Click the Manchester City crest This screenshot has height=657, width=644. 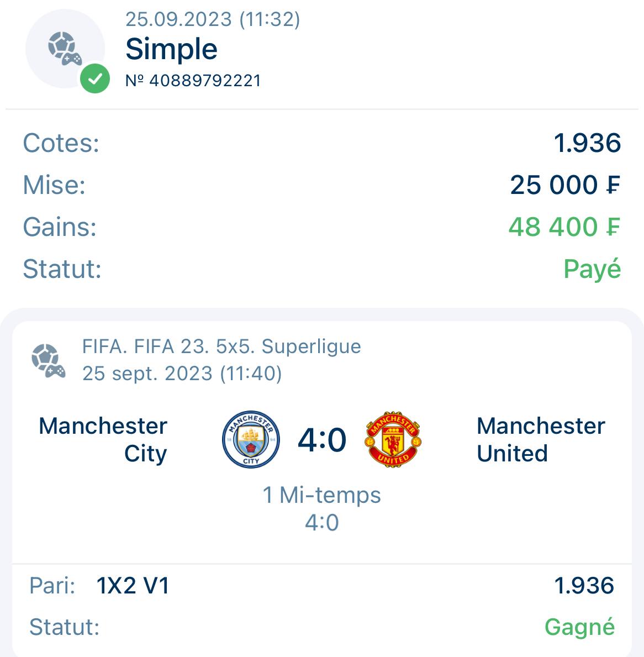click(251, 439)
